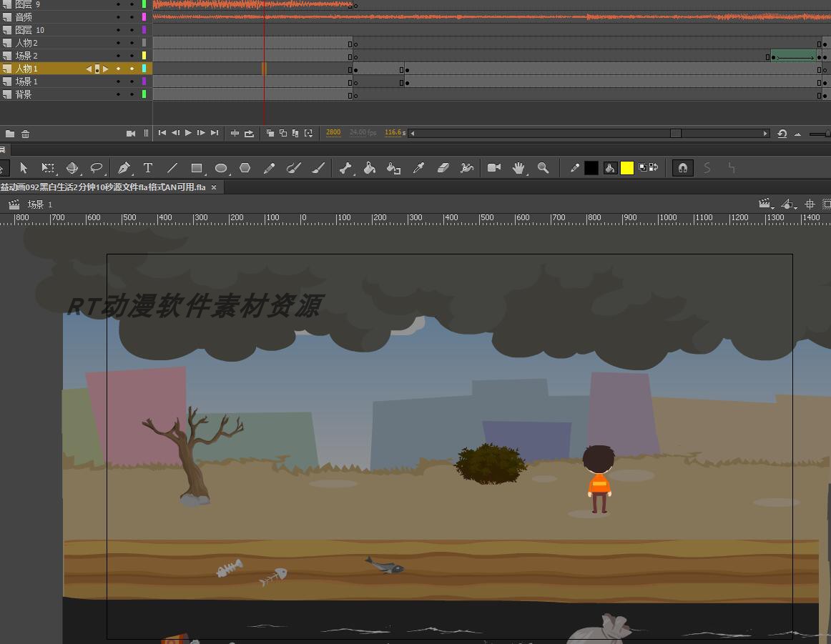Viewport: 831px width, 644px height.
Task: Click current frame number 2800
Action: point(333,132)
